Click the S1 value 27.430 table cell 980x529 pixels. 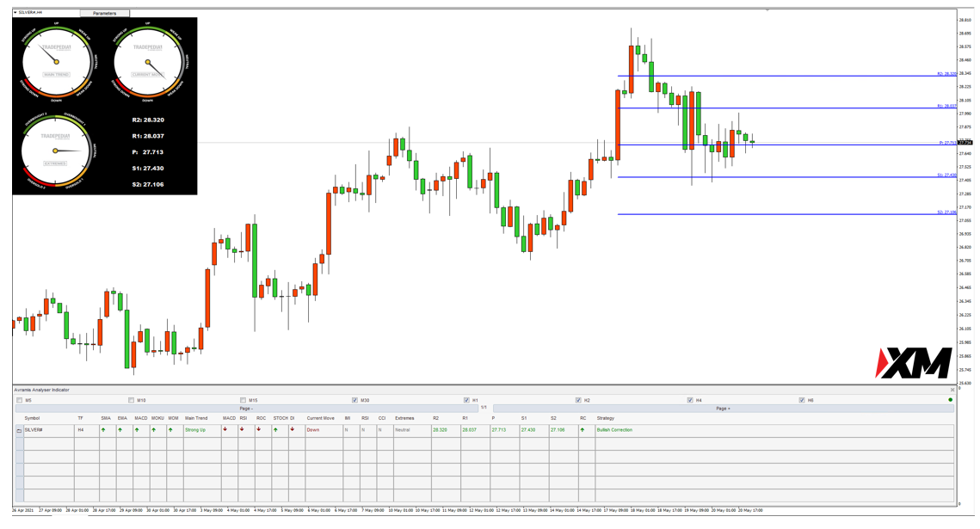[534, 430]
